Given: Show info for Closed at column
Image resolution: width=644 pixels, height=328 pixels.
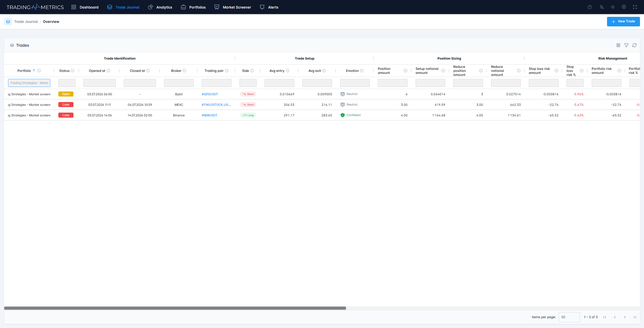Looking at the screenshot, I should pos(148,71).
